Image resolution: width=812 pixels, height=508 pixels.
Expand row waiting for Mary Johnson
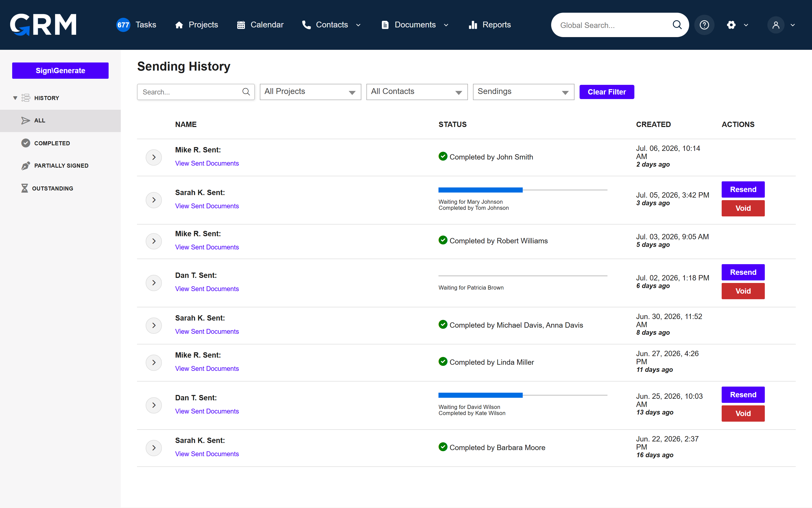154,200
